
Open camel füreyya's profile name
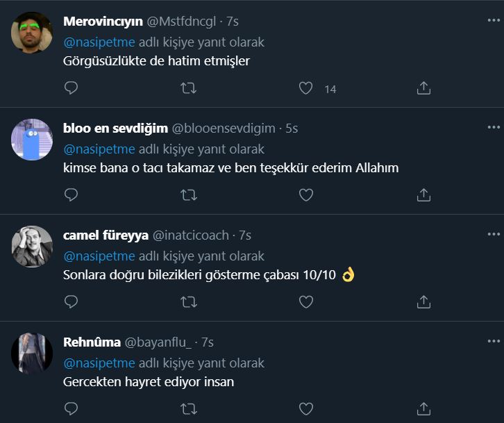106,235
